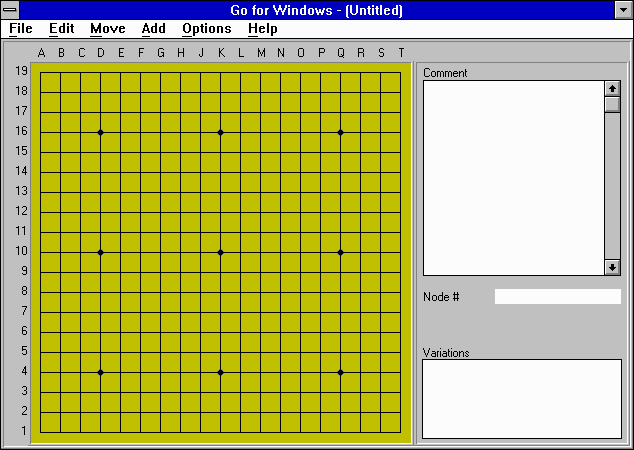Place a stone on star point D16
The width and height of the screenshot is (634, 450).
coord(101,133)
